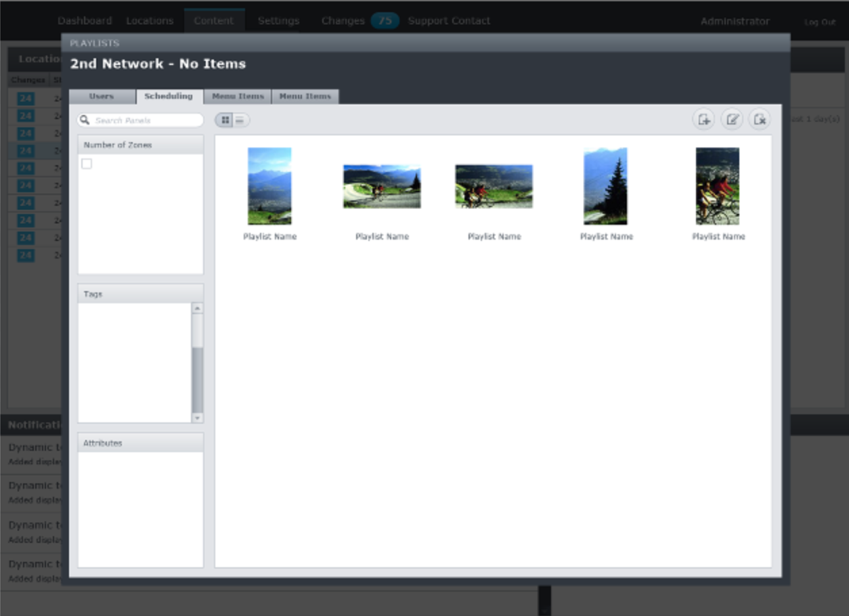Open Changes in the background menu bar
The height and width of the screenshot is (616, 849).
click(343, 21)
